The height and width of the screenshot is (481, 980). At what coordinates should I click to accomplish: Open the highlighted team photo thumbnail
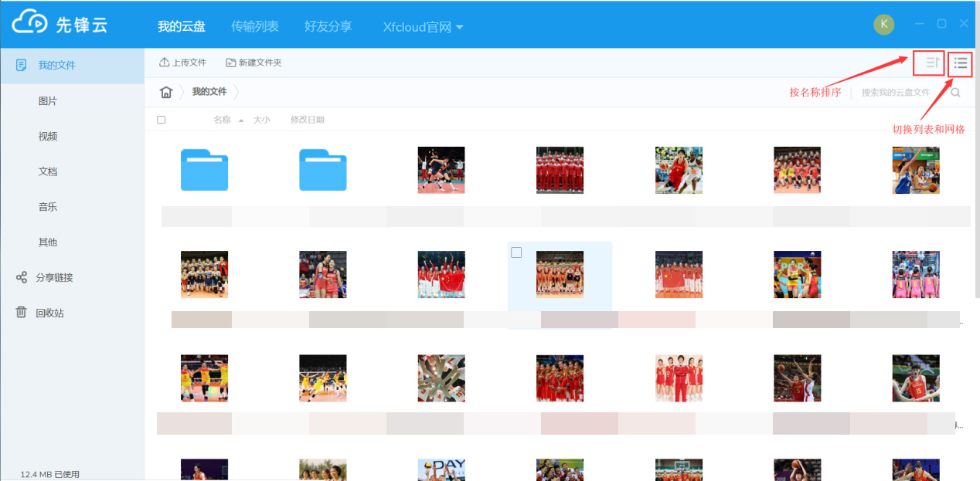pos(560,274)
